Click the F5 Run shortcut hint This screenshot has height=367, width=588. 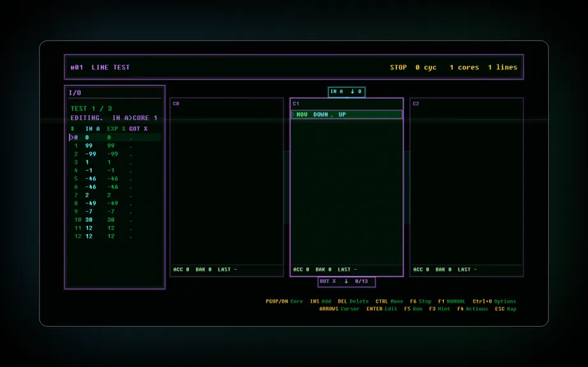click(413, 309)
